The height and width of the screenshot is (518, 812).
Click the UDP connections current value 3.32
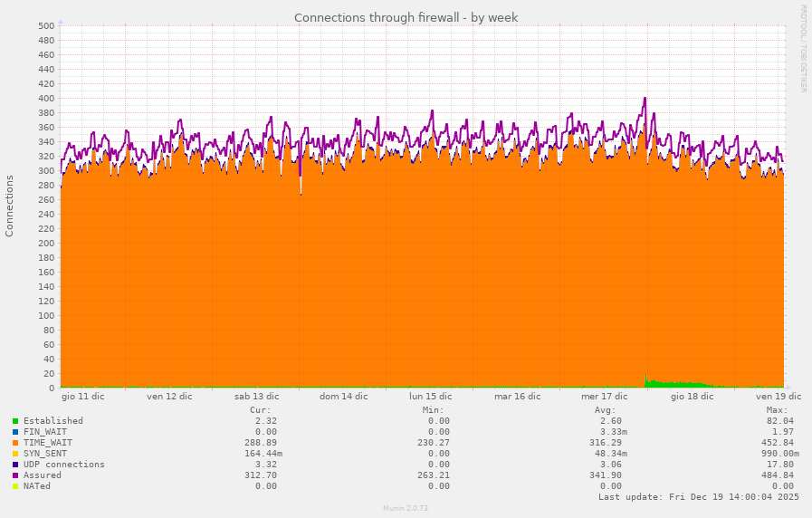265,465
